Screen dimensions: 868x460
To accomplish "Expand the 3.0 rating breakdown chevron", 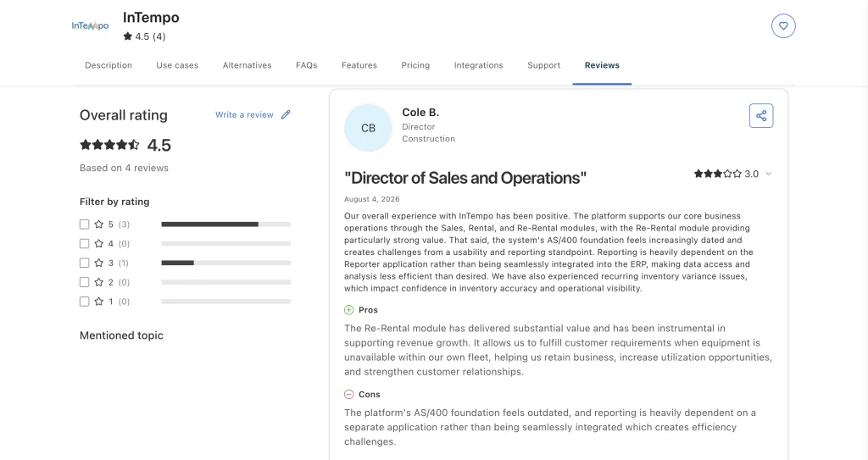I will pos(768,174).
